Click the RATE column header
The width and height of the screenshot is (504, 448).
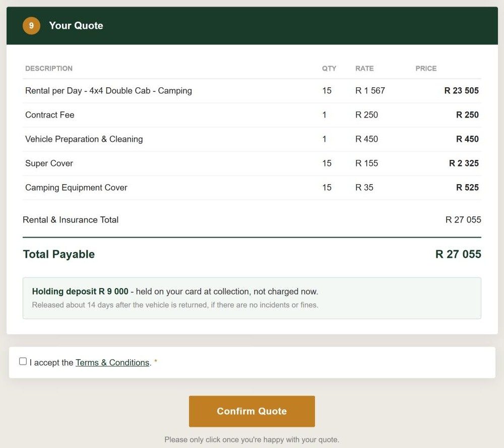(x=364, y=69)
